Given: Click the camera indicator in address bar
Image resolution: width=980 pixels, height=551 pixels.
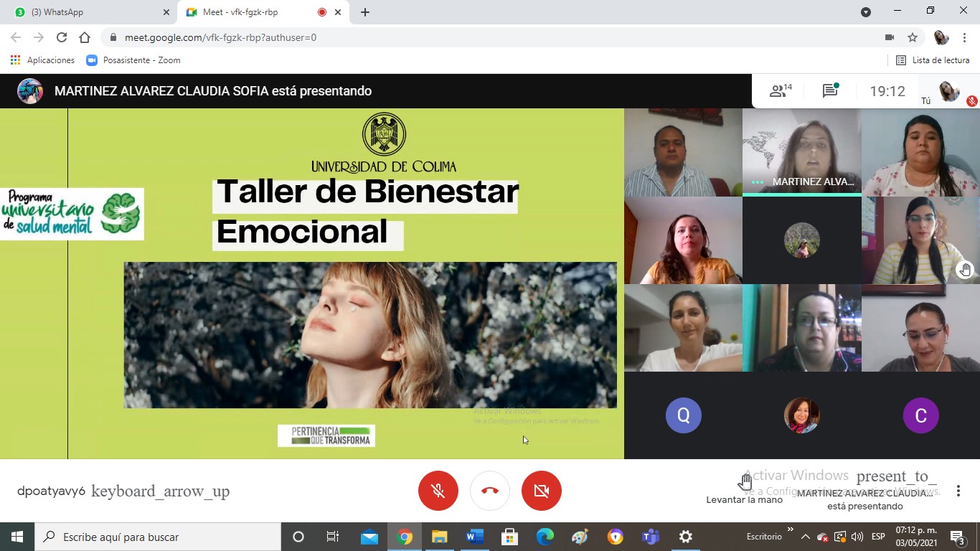Looking at the screenshot, I should coord(890,37).
